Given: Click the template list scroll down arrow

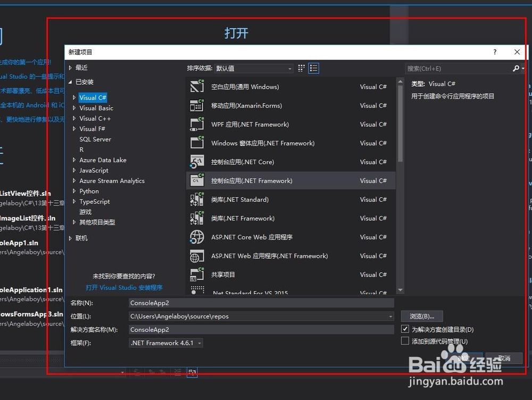Looking at the screenshot, I should tap(401, 290).
